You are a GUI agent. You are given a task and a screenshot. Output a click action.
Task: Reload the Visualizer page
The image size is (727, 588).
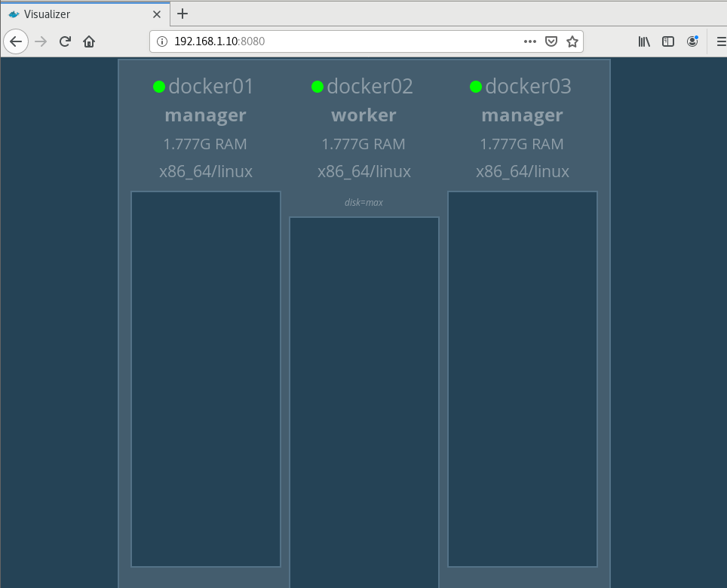65,41
